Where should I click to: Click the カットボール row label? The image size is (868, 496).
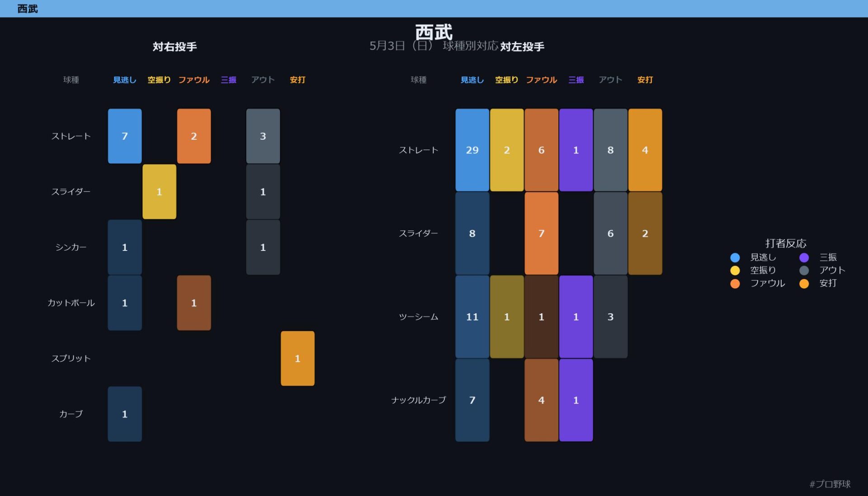point(71,303)
